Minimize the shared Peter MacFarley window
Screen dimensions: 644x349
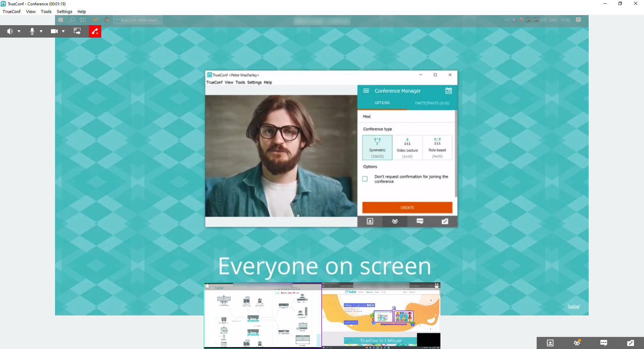pyautogui.click(x=421, y=75)
